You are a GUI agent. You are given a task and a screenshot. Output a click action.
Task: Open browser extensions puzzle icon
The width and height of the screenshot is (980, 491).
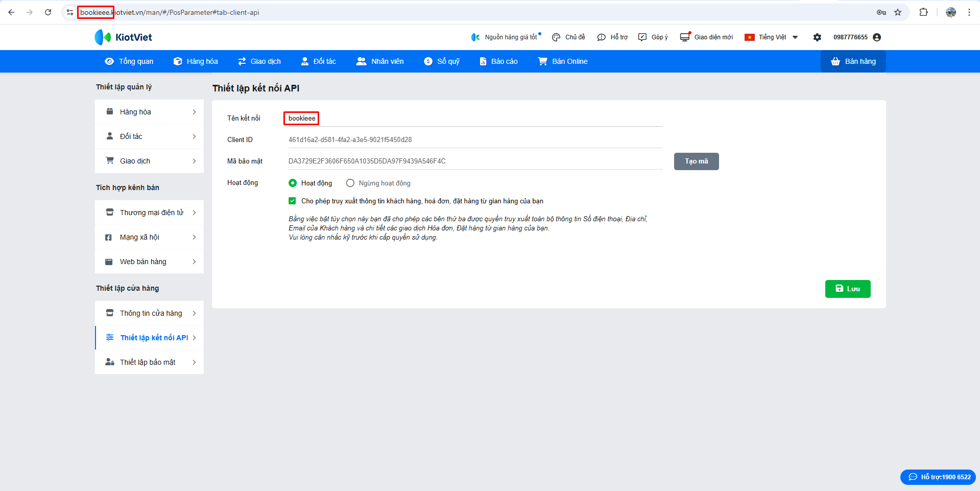click(x=923, y=12)
